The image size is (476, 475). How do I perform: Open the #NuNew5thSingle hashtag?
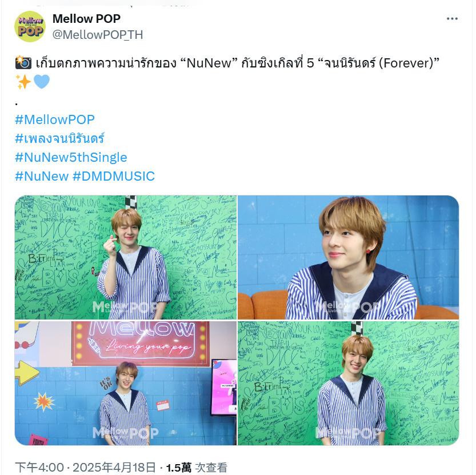point(71,157)
